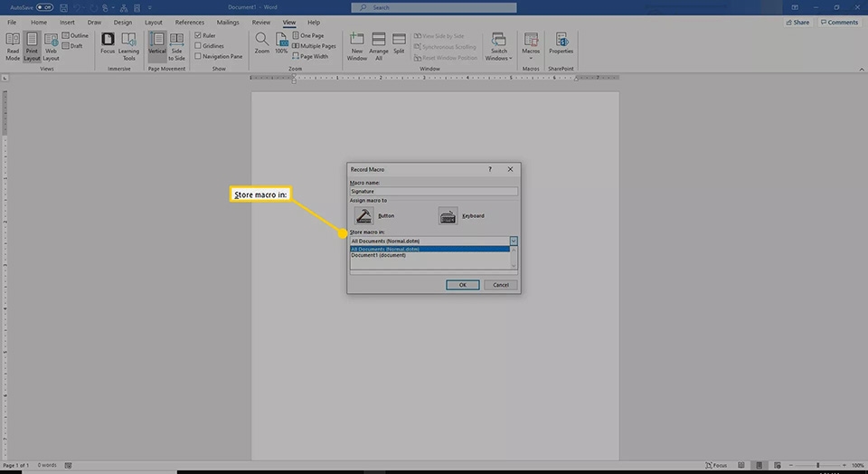Collapse the ribbon with the chevron

click(x=862, y=70)
